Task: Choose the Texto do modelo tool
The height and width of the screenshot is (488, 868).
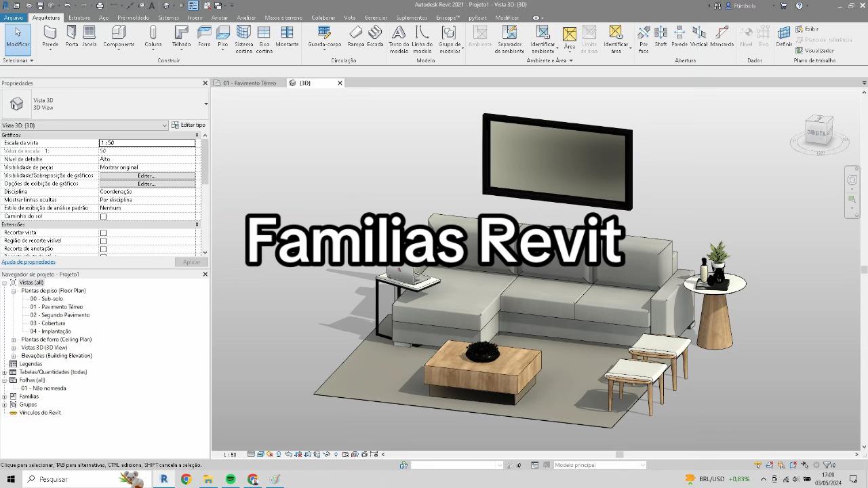Action: pos(399,39)
